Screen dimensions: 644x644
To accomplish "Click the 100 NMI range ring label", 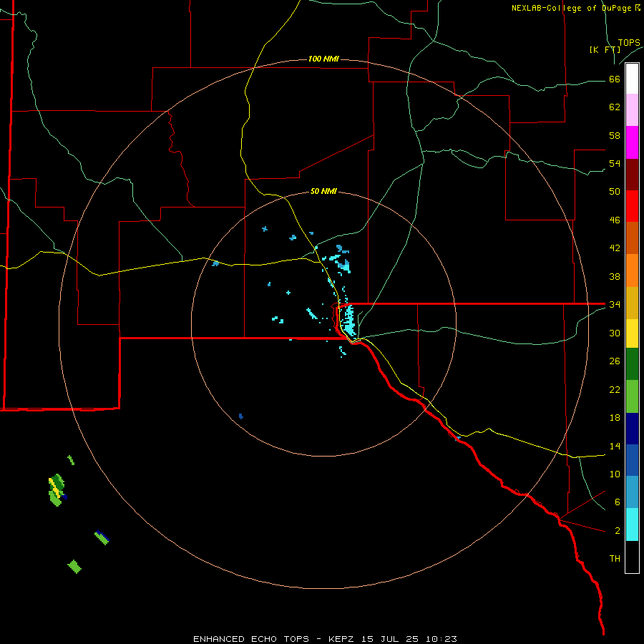I will point(323,59).
